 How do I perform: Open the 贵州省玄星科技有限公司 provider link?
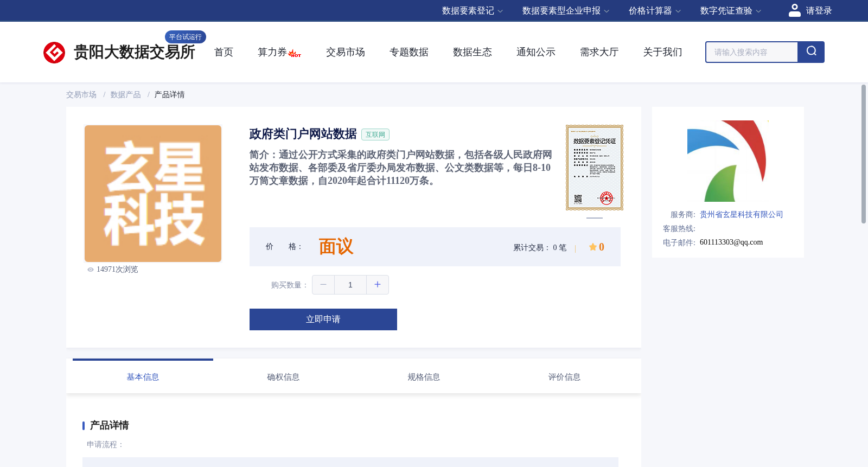tap(742, 215)
